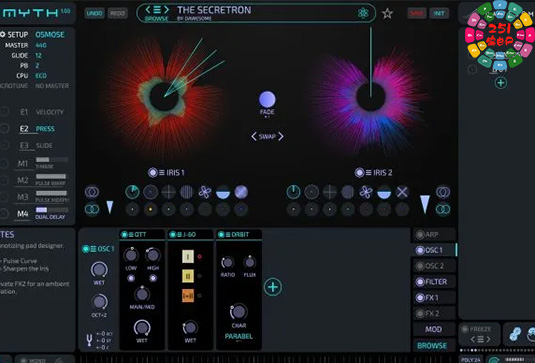Toggle the J-60 effect power button
535x363 pixels.
click(173, 234)
